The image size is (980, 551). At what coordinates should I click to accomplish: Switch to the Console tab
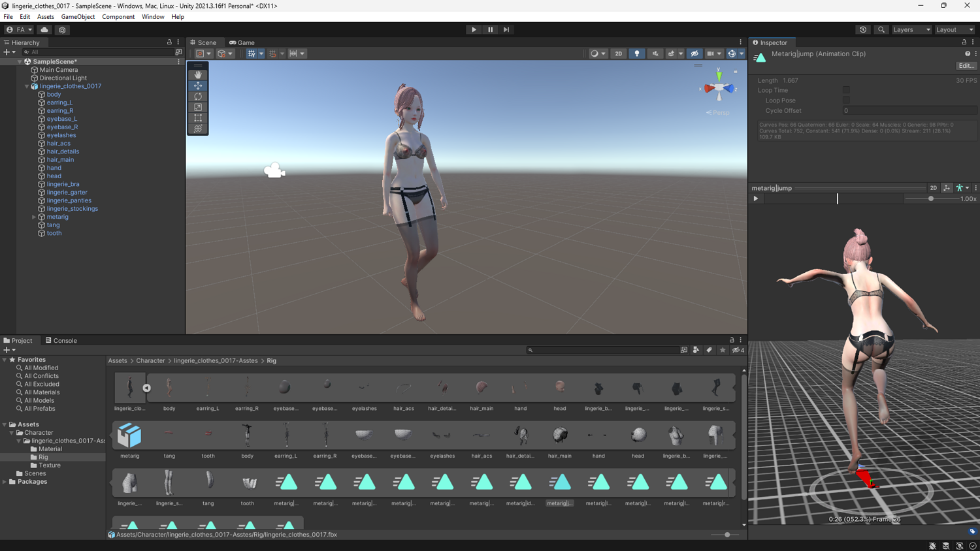61,340
